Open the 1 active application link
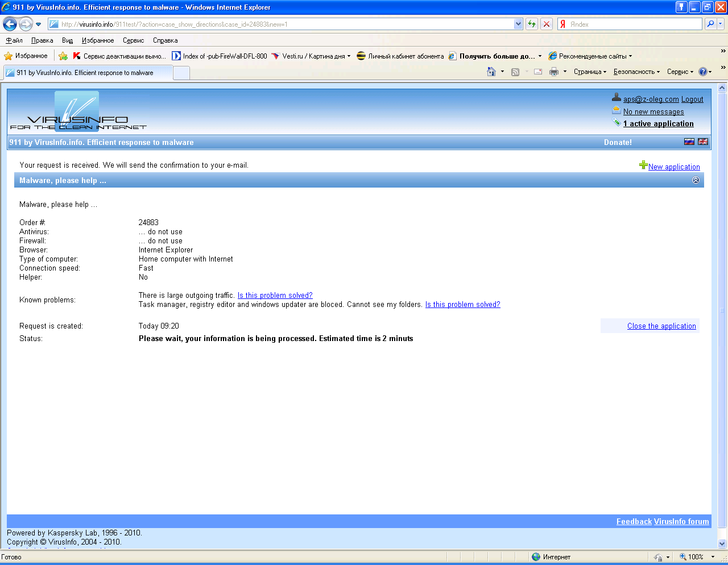Image resolution: width=728 pixels, height=565 pixels. point(659,123)
